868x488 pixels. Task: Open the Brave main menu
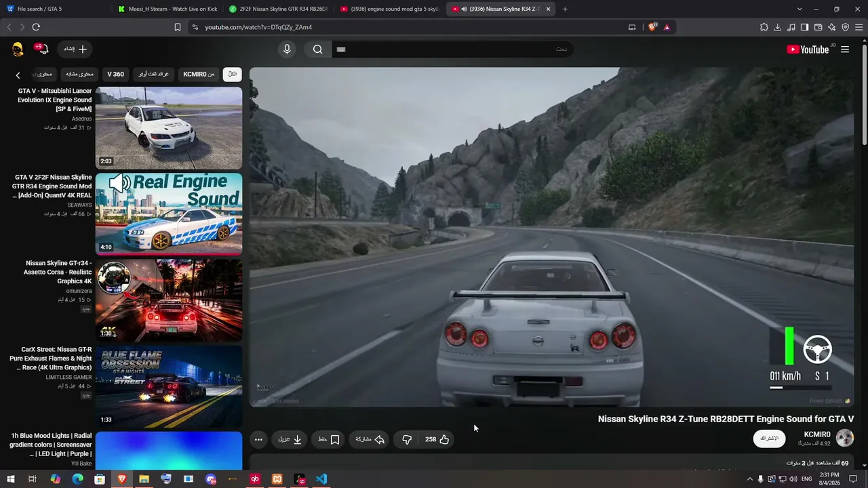[859, 27]
